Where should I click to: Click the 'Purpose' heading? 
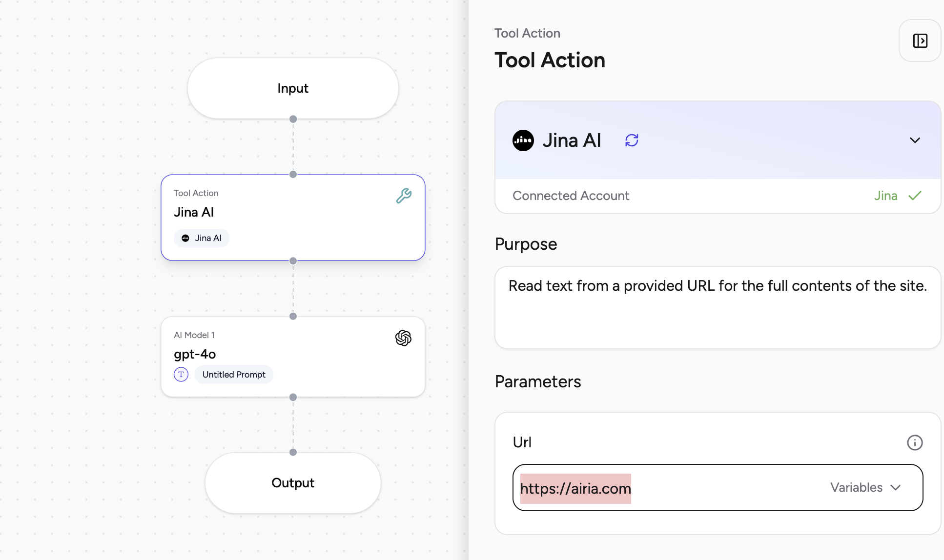click(526, 244)
